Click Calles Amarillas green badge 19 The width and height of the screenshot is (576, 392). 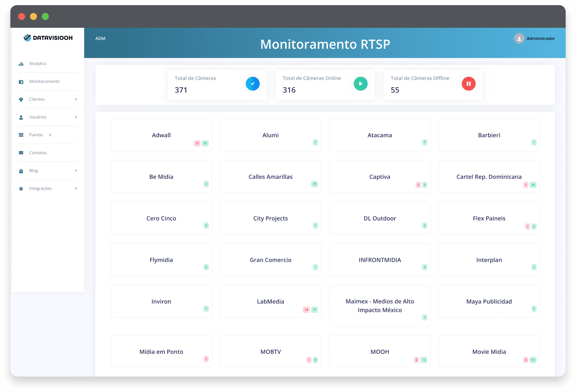coord(314,184)
